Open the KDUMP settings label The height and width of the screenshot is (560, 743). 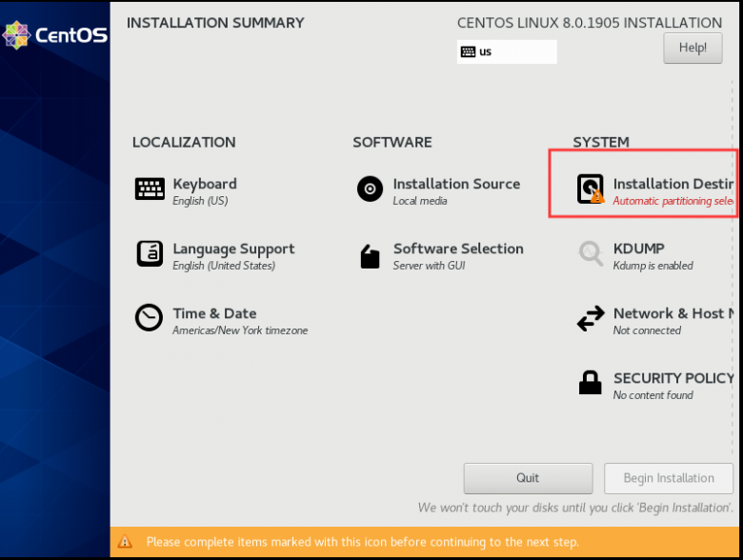[x=639, y=249]
